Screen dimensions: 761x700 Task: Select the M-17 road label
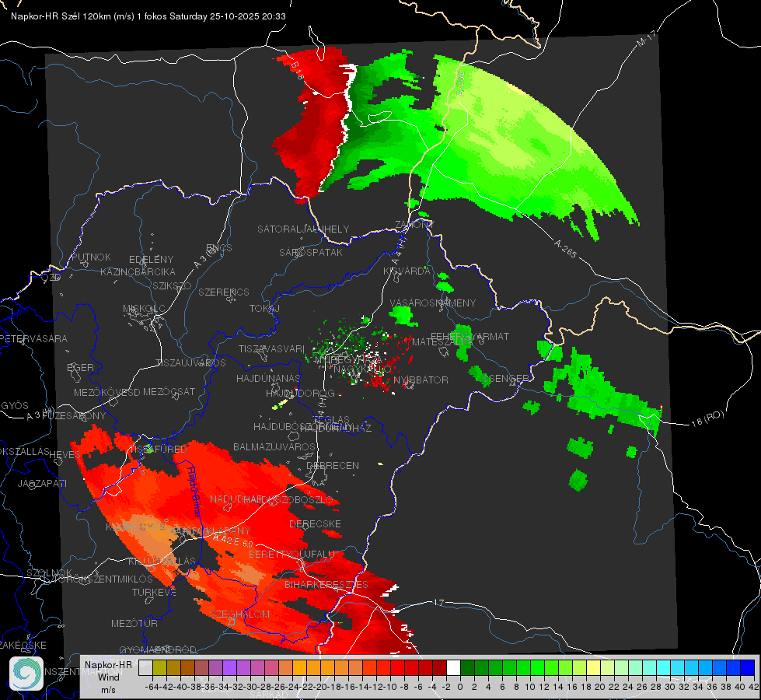click(x=646, y=38)
